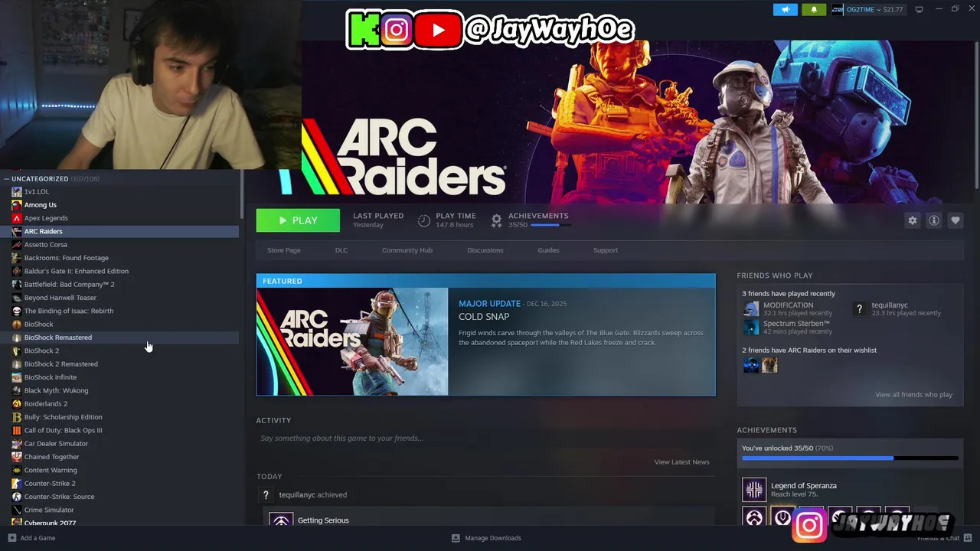Open the DLC tab
Image resolution: width=980 pixels, height=551 pixels.
pyautogui.click(x=341, y=250)
